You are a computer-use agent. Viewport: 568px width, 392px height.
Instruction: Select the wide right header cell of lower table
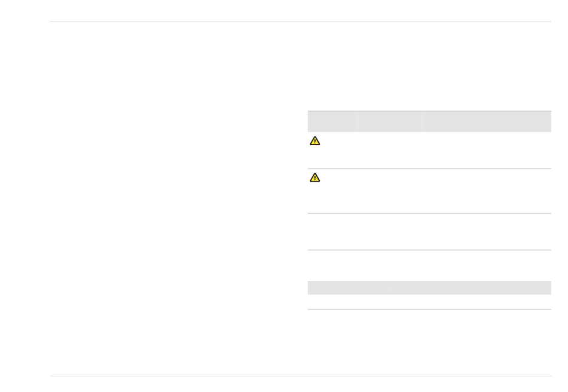pyautogui.click(x=470, y=288)
